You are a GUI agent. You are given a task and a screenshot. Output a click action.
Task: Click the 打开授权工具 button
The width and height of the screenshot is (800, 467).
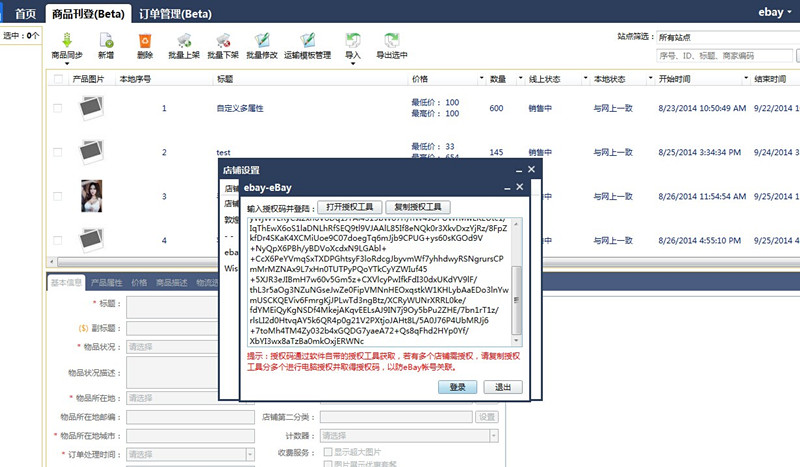(x=350, y=207)
